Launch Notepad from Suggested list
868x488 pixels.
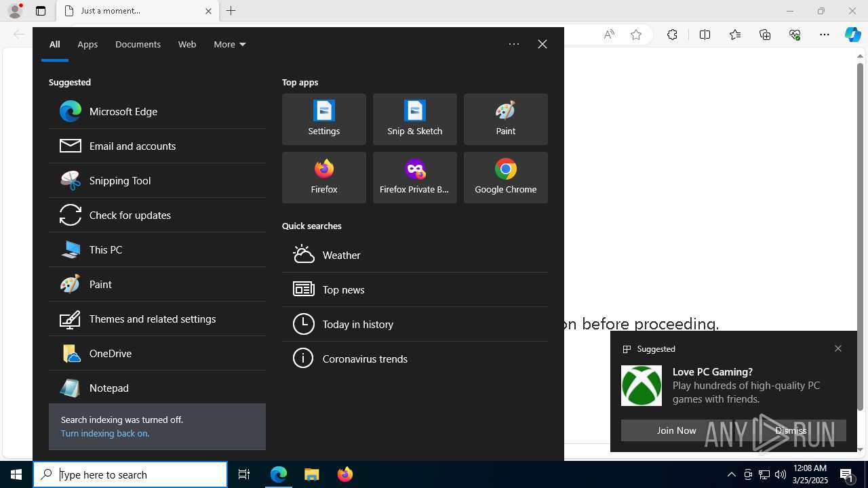coord(157,388)
